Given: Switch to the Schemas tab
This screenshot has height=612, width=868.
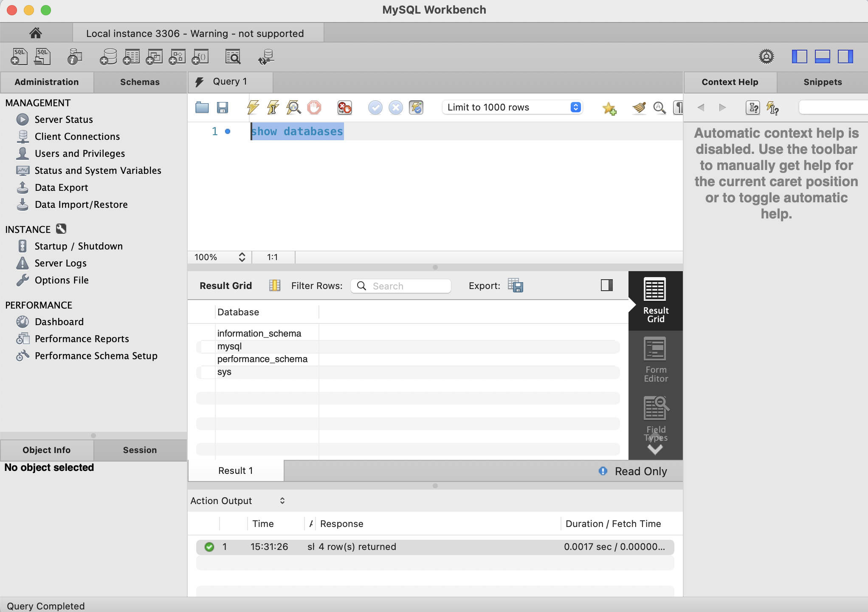Looking at the screenshot, I should click(140, 82).
